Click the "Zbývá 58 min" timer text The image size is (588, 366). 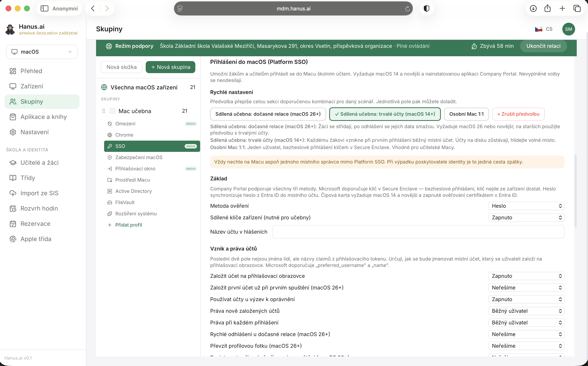[x=497, y=46]
